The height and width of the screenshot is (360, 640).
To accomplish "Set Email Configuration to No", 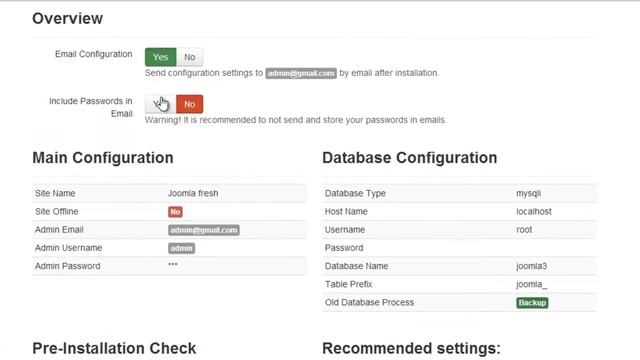I will click(x=189, y=57).
